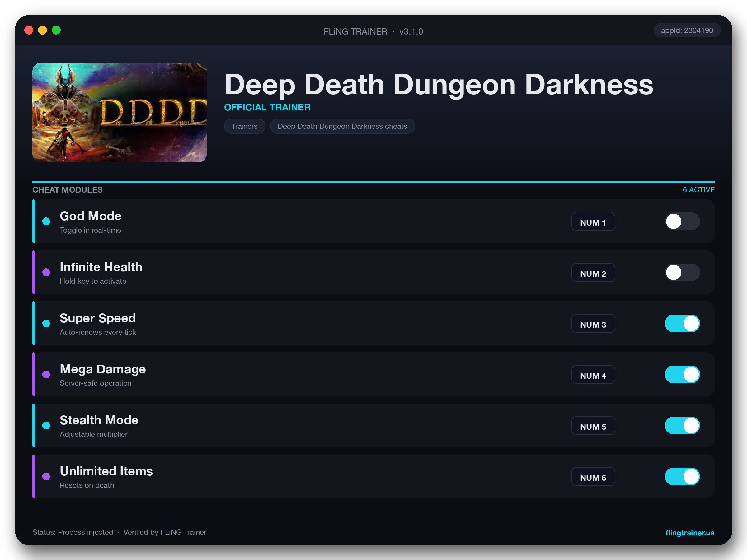Maximize the window with the green button
Viewport: 747px width, 560px height.
click(x=56, y=30)
